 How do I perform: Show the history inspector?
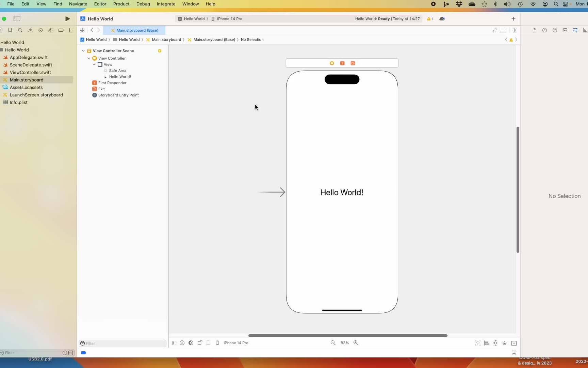tap(544, 30)
